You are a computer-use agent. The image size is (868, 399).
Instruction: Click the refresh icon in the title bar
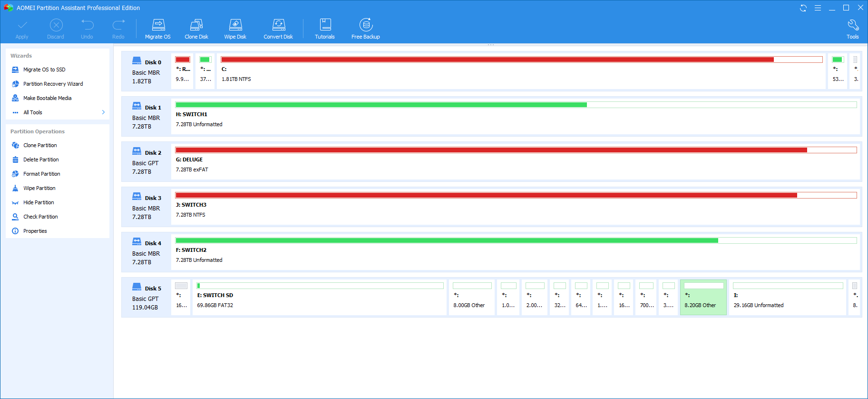tap(803, 8)
